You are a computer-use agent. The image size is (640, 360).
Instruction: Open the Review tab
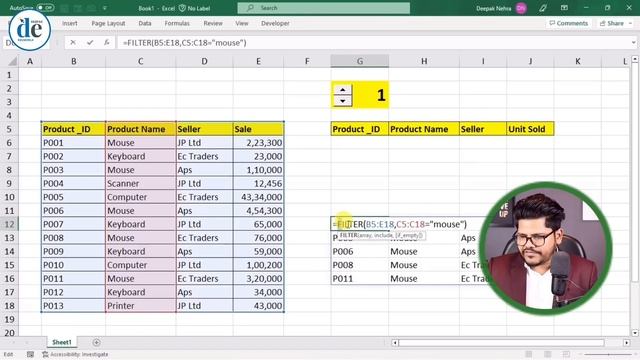tap(213, 23)
